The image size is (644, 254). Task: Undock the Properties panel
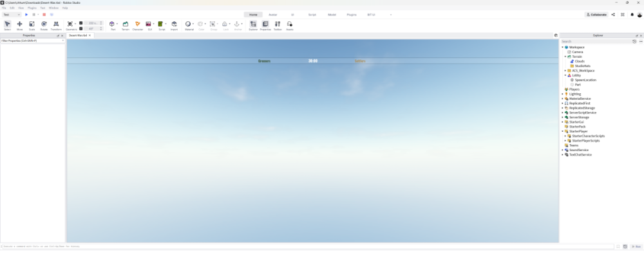[58, 36]
